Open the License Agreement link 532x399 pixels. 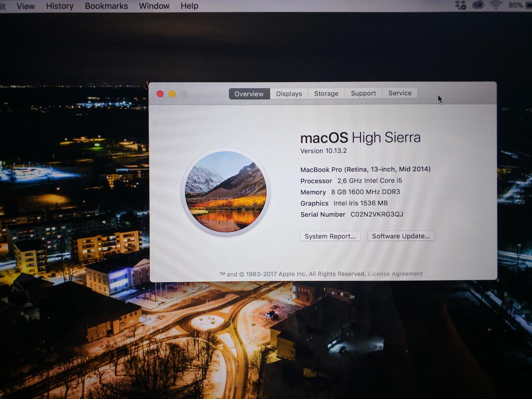point(395,274)
